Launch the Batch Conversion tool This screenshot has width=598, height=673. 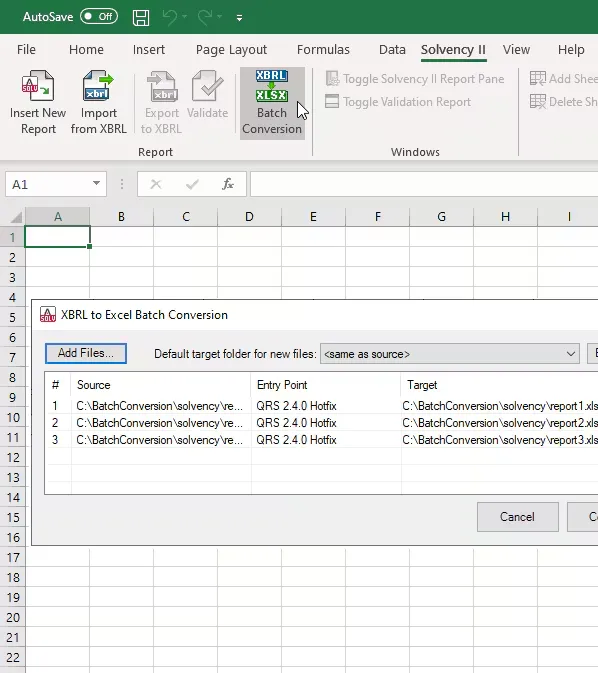coord(272,103)
